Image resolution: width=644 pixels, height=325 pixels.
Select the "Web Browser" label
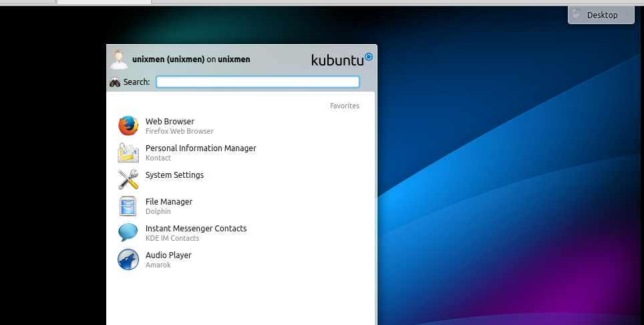(170, 121)
